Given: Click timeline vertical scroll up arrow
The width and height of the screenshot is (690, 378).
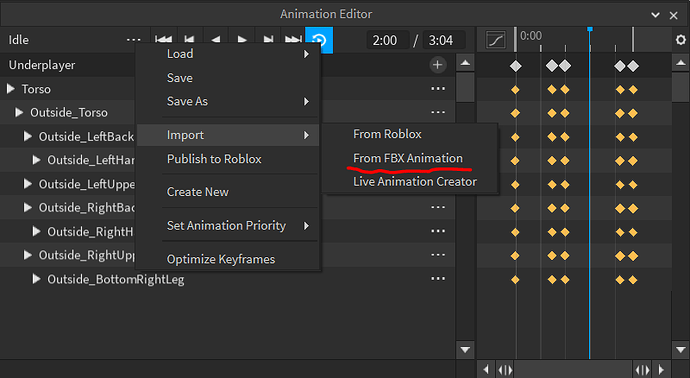Looking at the screenshot, I should 680,63.
